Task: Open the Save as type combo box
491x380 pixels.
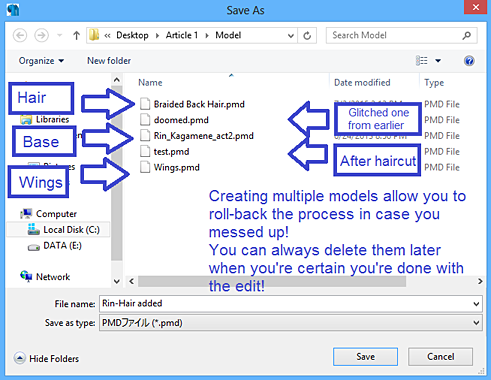Action: tap(290, 323)
